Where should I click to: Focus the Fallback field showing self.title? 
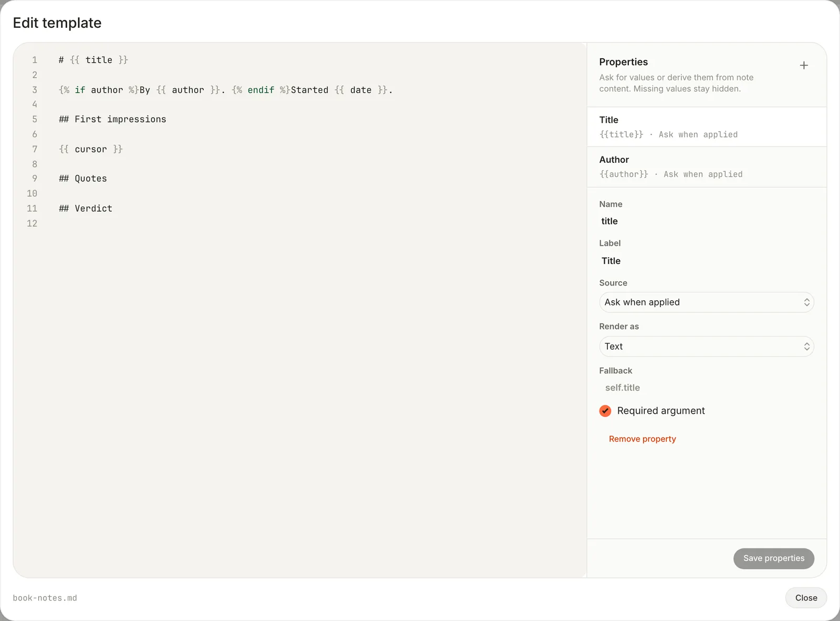tap(706, 388)
